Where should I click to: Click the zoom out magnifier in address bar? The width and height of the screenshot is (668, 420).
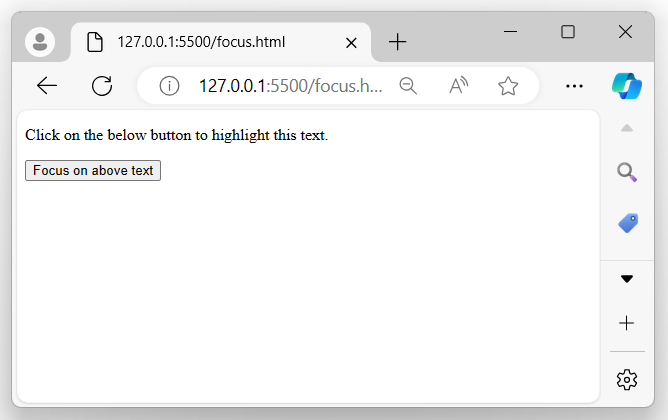[x=408, y=86]
